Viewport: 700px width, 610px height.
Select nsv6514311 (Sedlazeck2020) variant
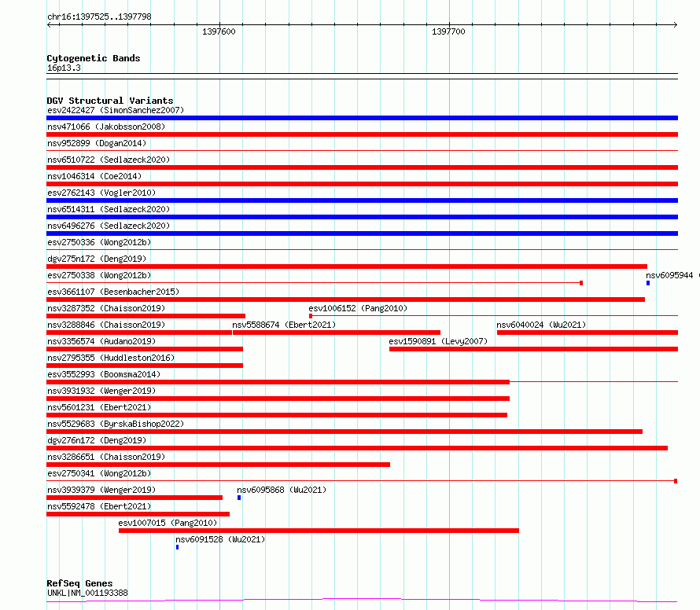109,209
